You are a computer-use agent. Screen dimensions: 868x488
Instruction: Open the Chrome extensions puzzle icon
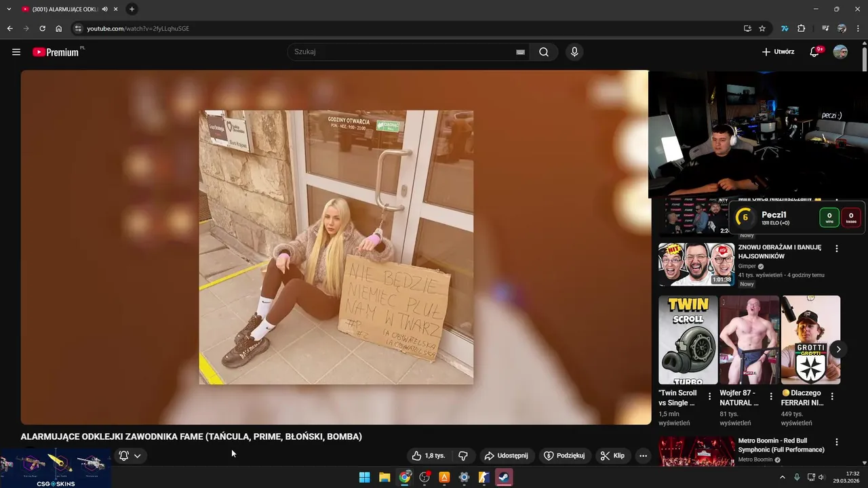[x=802, y=28]
